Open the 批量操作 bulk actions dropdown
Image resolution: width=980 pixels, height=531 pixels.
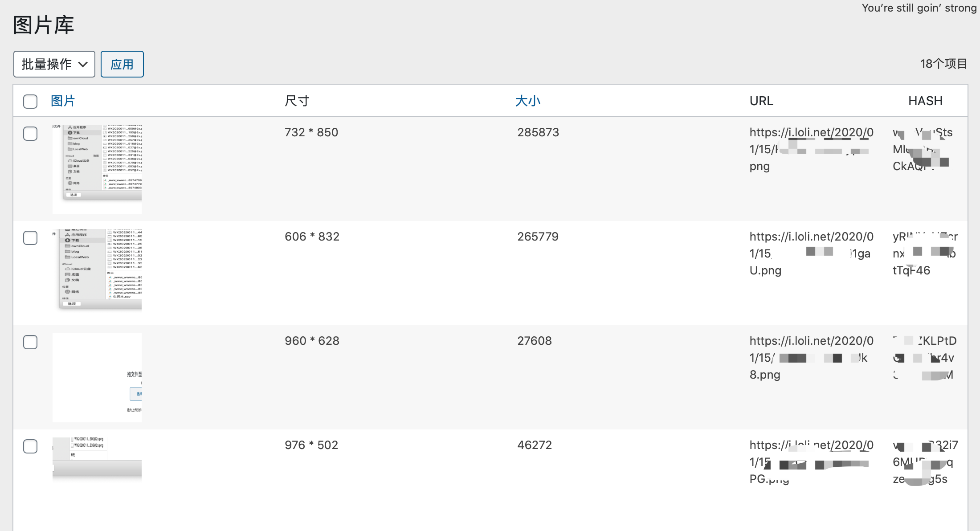[54, 64]
